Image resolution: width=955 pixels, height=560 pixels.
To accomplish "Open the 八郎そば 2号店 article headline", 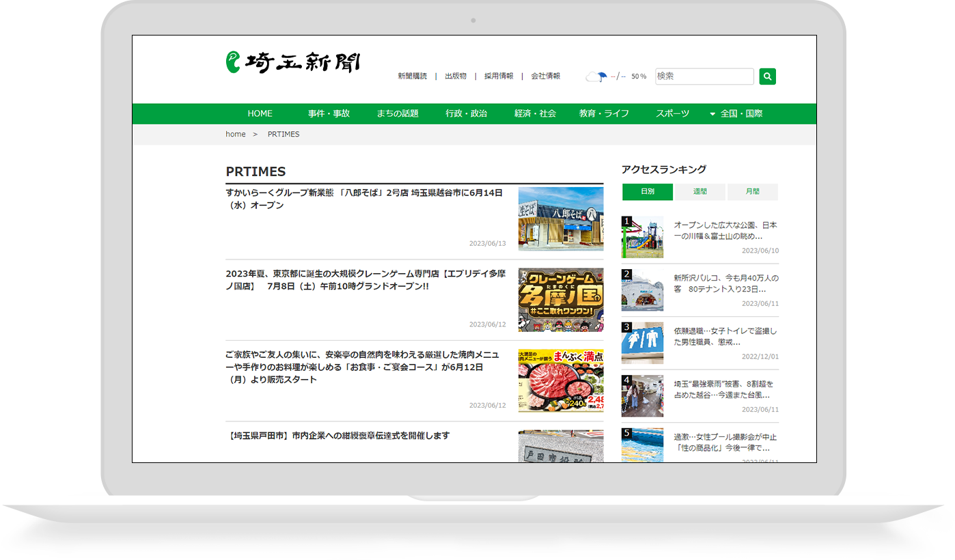I will (x=365, y=199).
